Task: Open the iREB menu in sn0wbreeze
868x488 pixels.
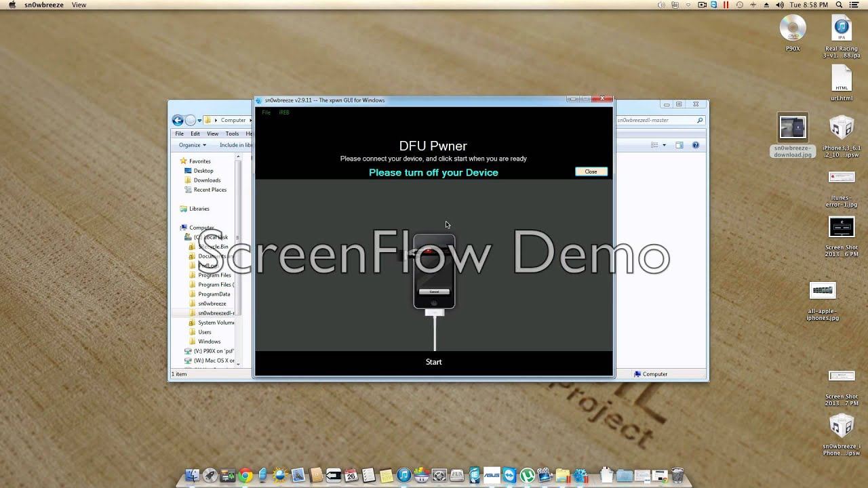Action: coord(284,113)
